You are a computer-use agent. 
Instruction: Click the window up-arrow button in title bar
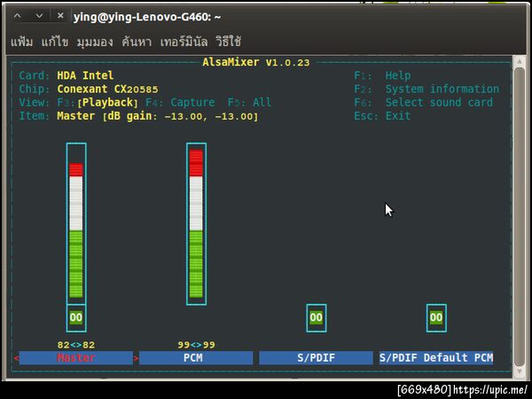(18, 16)
